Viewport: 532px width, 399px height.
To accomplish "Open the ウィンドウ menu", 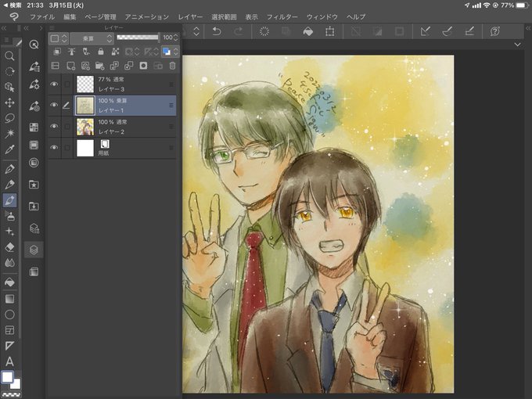I will pos(322,17).
